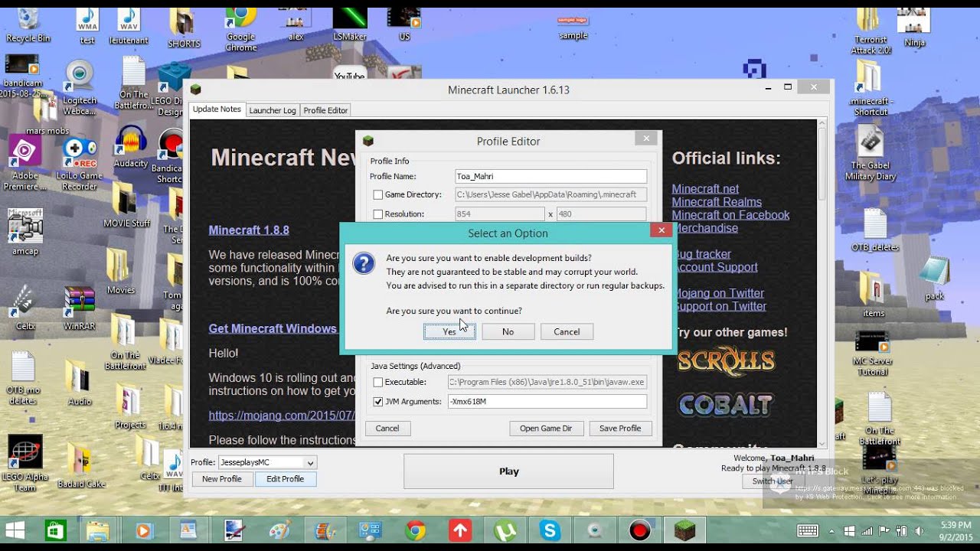
Task: Confirm with the Yes button
Action: tap(449, 331)
